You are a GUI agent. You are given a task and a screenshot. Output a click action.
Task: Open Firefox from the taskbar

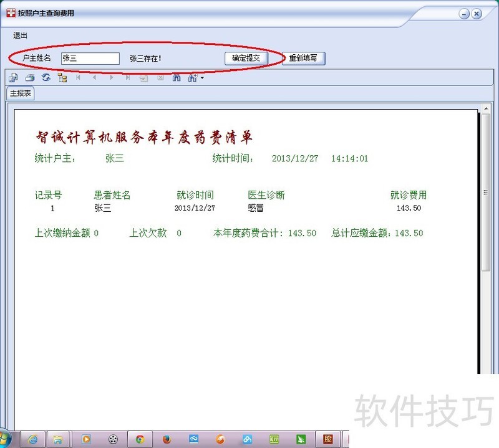click(167, 439)
